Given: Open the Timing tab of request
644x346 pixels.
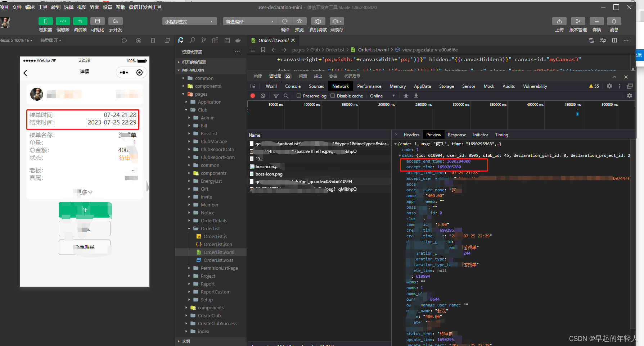Looking at the screenshot, I should pyautogui.click(x=501, y=135).
